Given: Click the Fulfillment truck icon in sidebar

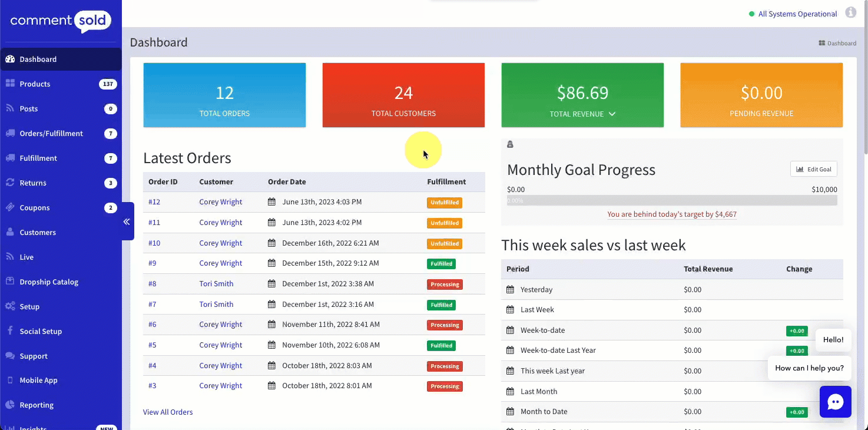Looking at the screenshot, I should click(x=10, y=158).
